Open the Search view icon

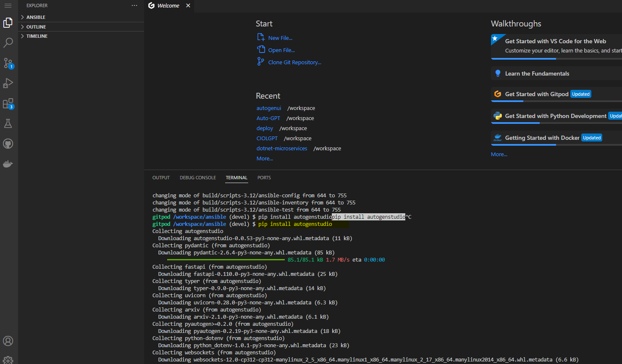(8, 43)
